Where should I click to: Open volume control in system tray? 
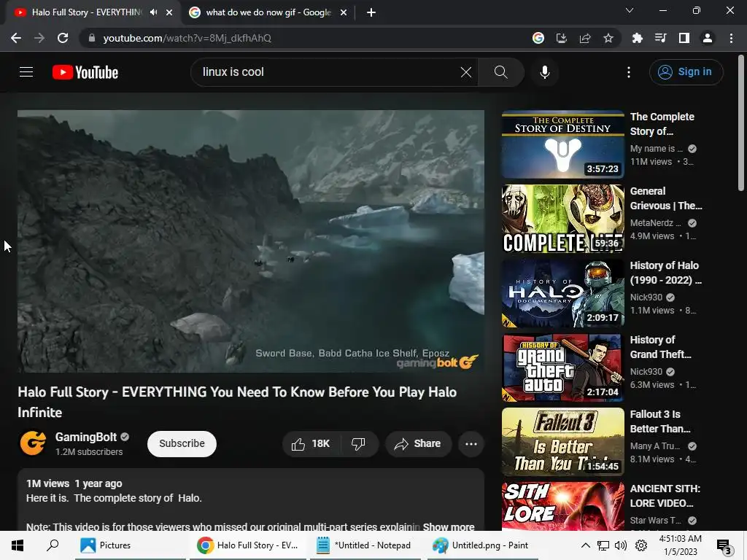pyautogui.click(x=620, y=545)
